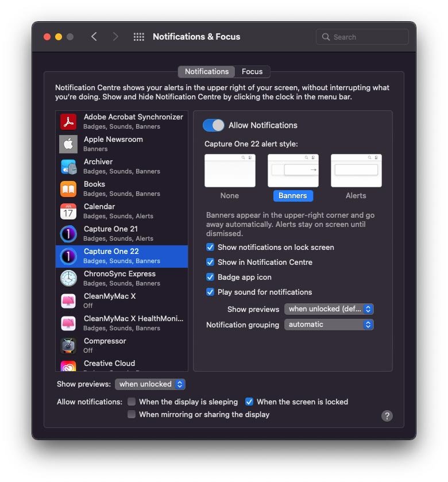Click the magnifier icon in the search field

pos(326,37)
